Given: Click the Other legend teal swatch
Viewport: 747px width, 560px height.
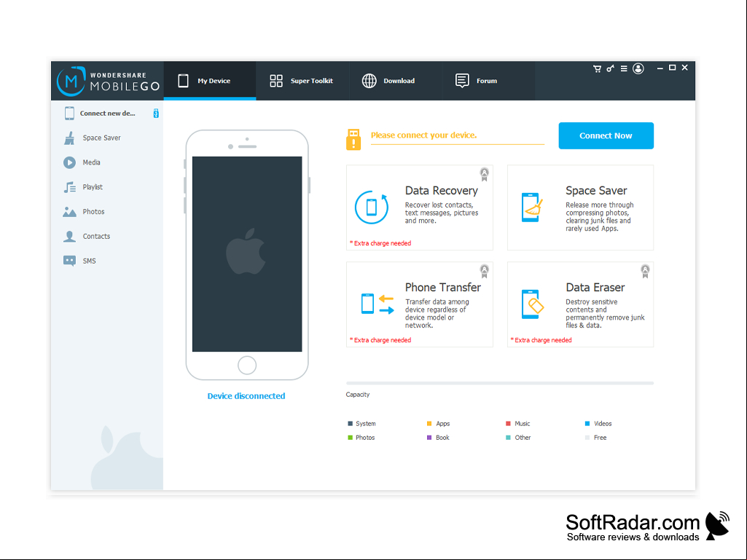Looking at the screenshot, I should pos(508,438).
